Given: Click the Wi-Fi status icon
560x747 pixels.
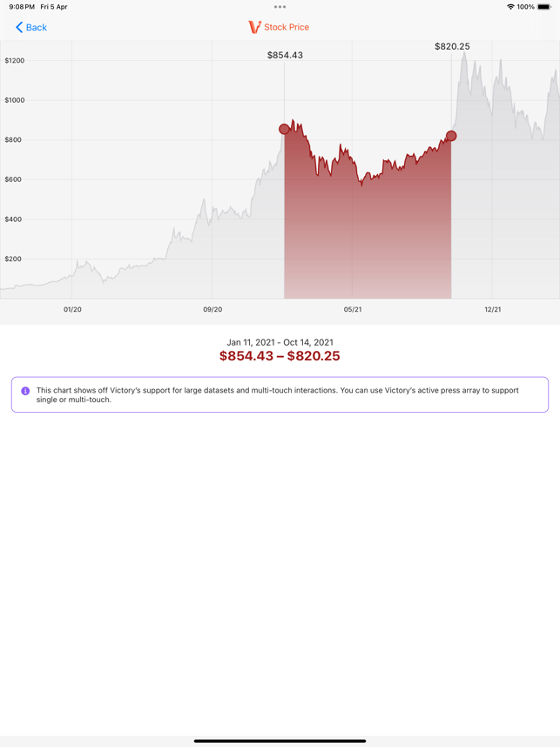Looking at the screenshot, I should pyautogui.click(x=510, y=7).
